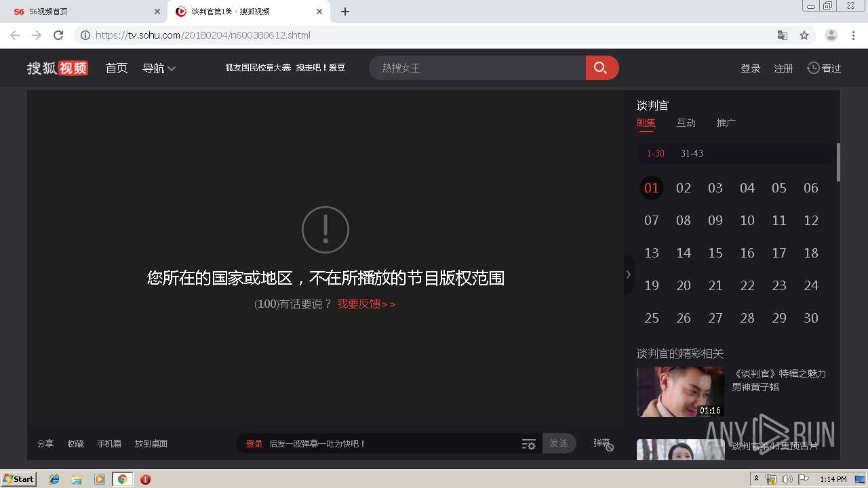This screenshot has height=488, width=868.
Task: Click the Chrome taskbar icon
Action: [123, 479]
